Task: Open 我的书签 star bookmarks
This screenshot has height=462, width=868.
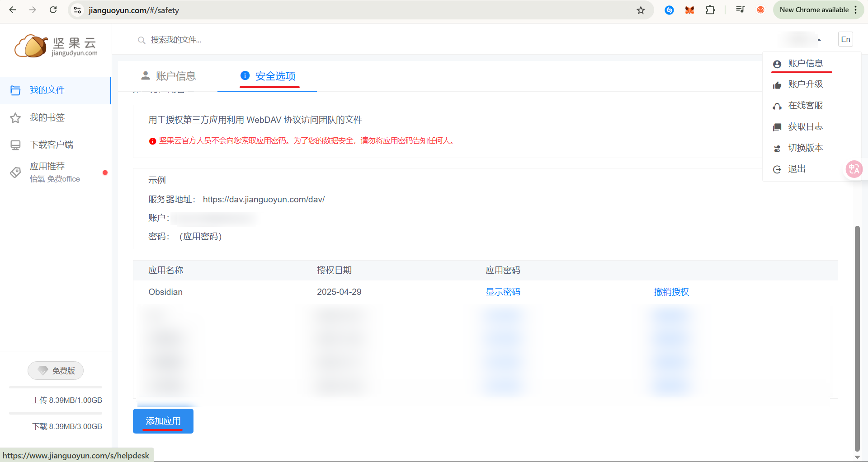Action: 47,118
